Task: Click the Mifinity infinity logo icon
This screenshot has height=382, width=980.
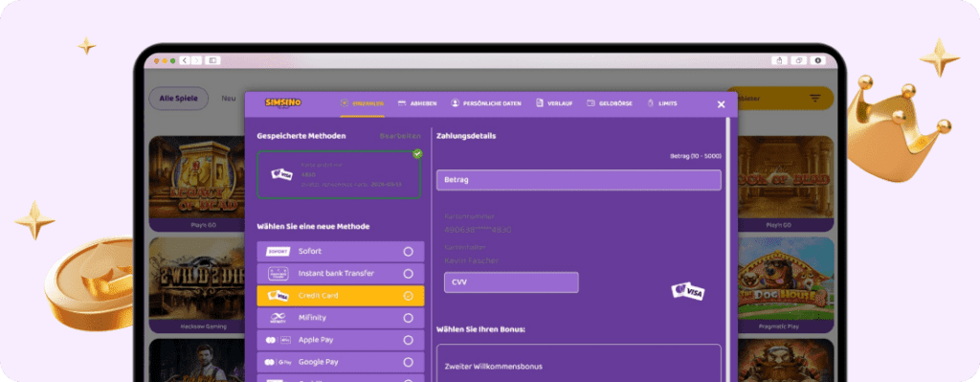Action: [278, 318]
